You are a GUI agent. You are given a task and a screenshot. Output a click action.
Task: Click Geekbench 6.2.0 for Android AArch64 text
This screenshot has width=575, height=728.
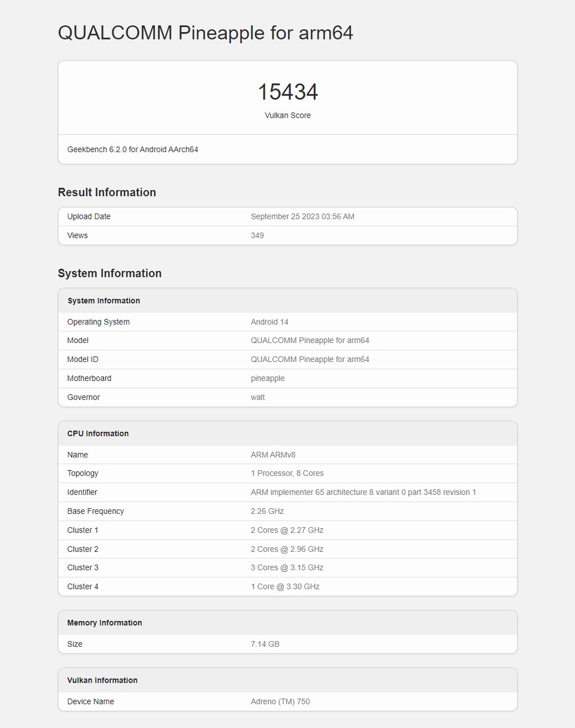click(x=133, y=150)
